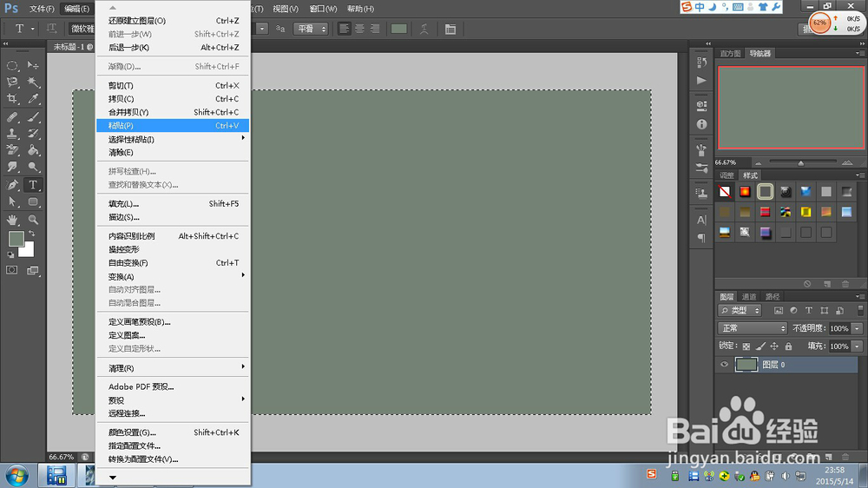
Task: Select the Dodge tool
Action: click(x=33, y=167)
